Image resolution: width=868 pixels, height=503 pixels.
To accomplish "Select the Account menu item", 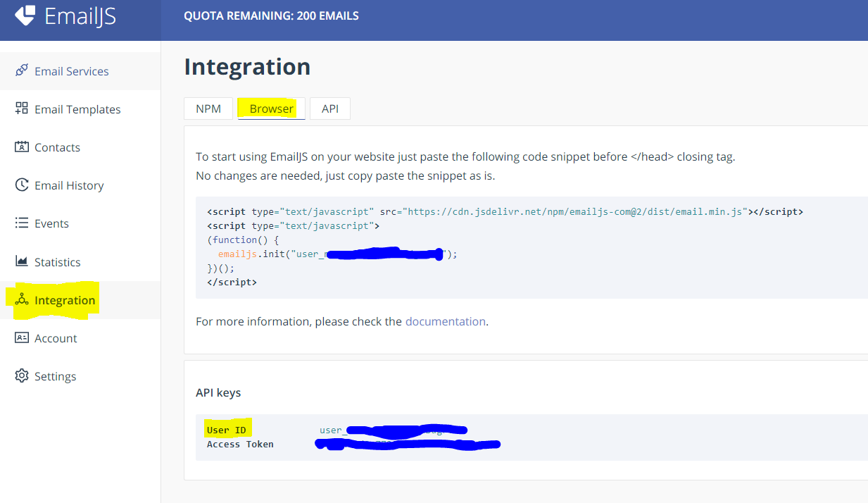I will tap(55, 338).
